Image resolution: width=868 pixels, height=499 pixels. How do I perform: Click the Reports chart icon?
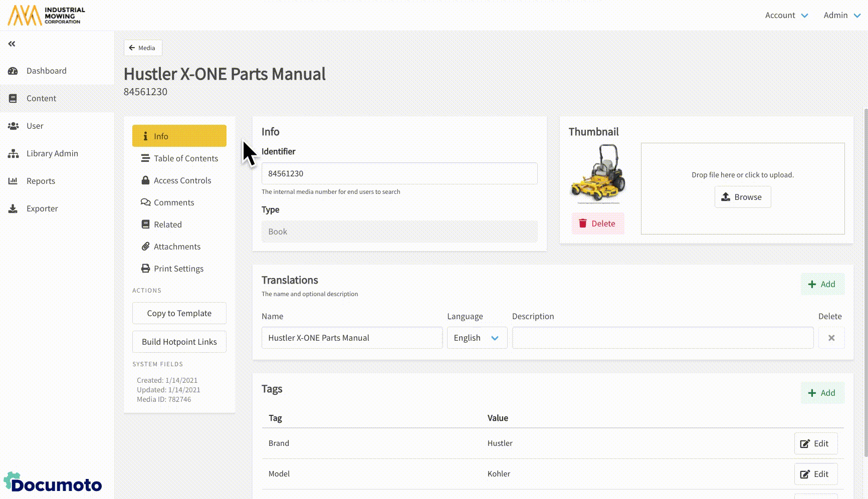13,181
